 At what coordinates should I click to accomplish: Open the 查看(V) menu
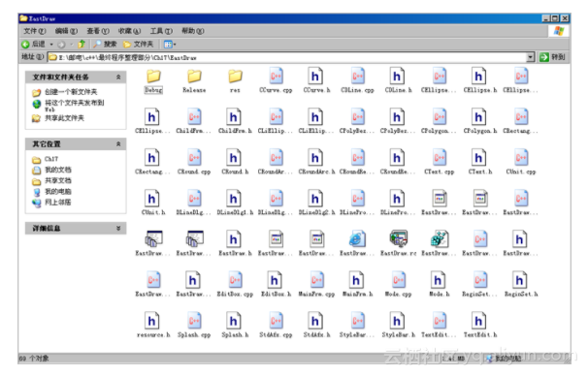98,31
